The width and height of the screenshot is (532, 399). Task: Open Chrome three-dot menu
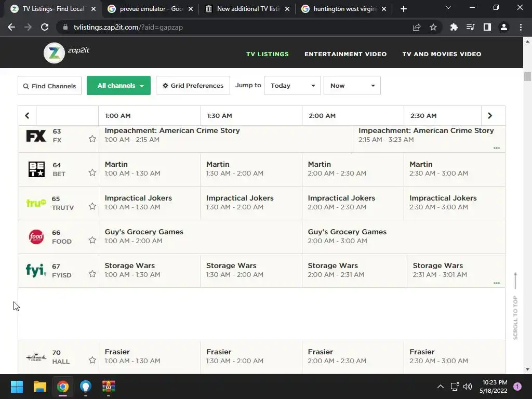click(x=521, y=27)
